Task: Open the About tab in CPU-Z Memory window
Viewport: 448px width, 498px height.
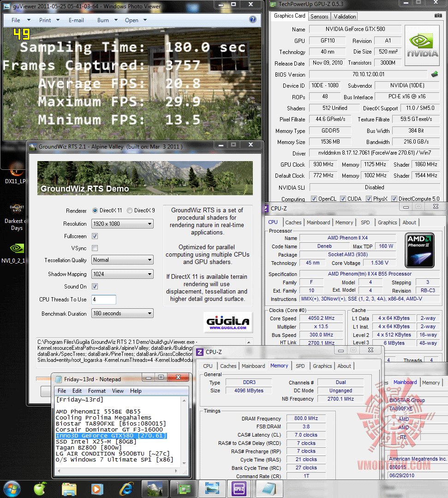Action: 344,366
